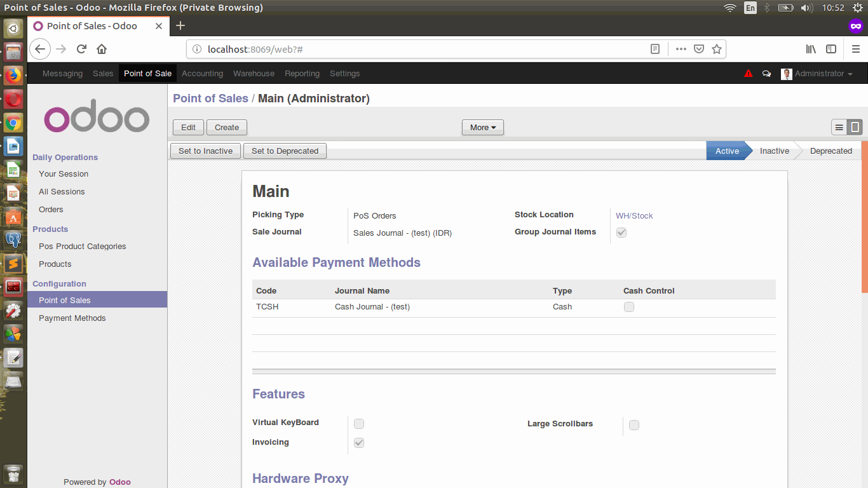Enable the Large Scrollbars checkbox
This screenshot has width=868, height=488.
coord(634,425)
